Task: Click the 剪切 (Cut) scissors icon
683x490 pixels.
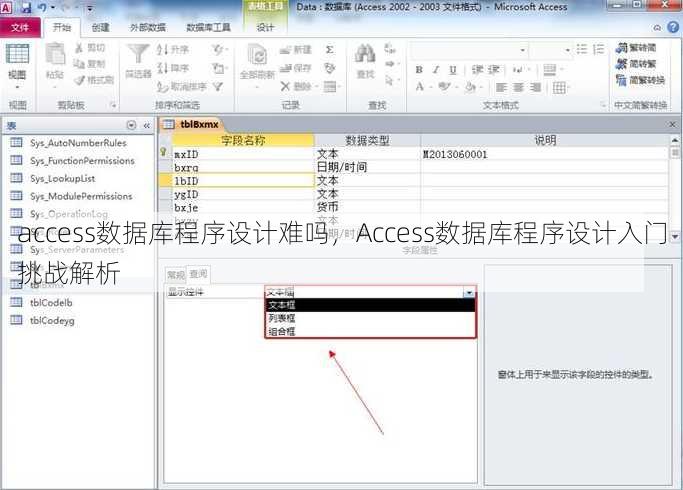Action: 79,47
